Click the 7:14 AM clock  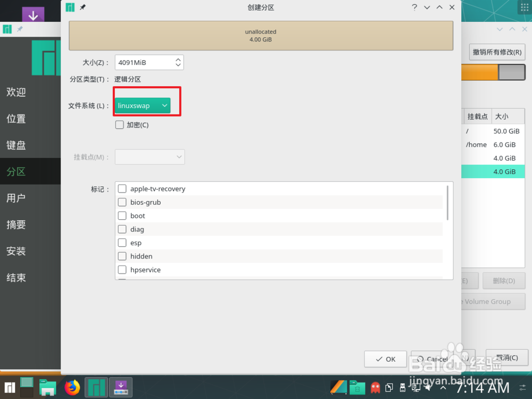[482, 387]
